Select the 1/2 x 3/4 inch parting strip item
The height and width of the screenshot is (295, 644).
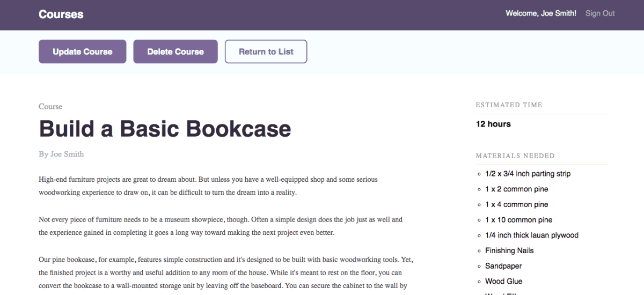pos(528,174)
